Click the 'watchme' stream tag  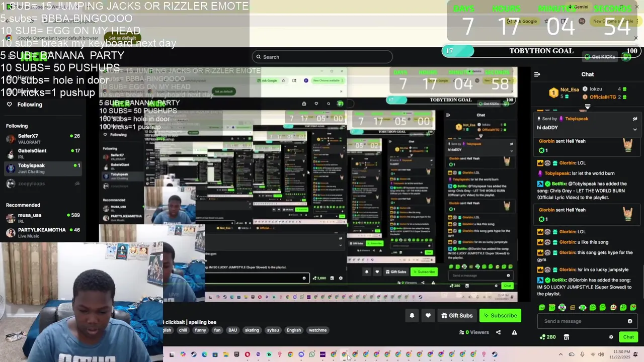coord(317,330)
